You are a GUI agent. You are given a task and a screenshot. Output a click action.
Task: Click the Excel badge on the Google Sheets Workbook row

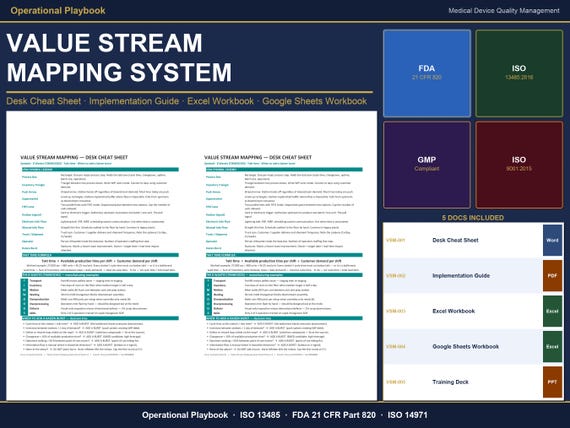pos(552,347)
